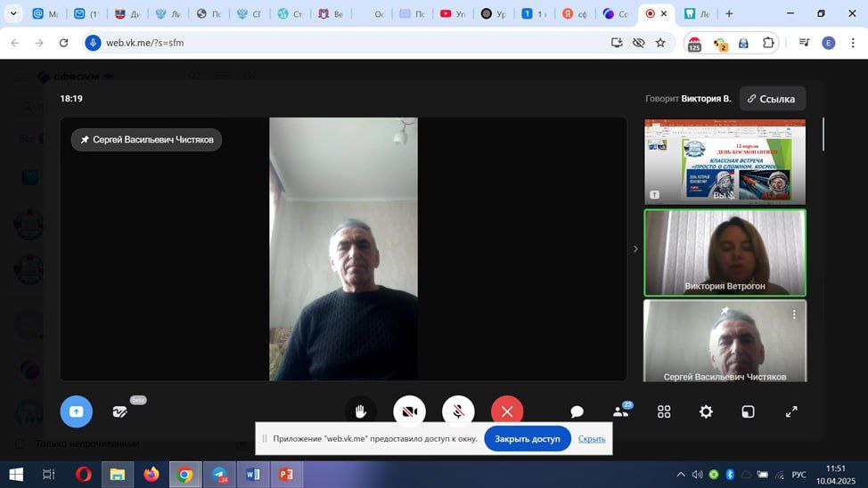Change the grid layout view
This screenshot has height=488, width=868.
(664, 411)
